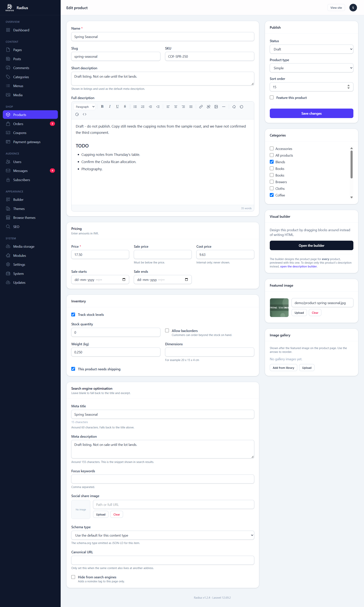
Task: Insert a bulleted list
Action: click(x=135, y=106)
